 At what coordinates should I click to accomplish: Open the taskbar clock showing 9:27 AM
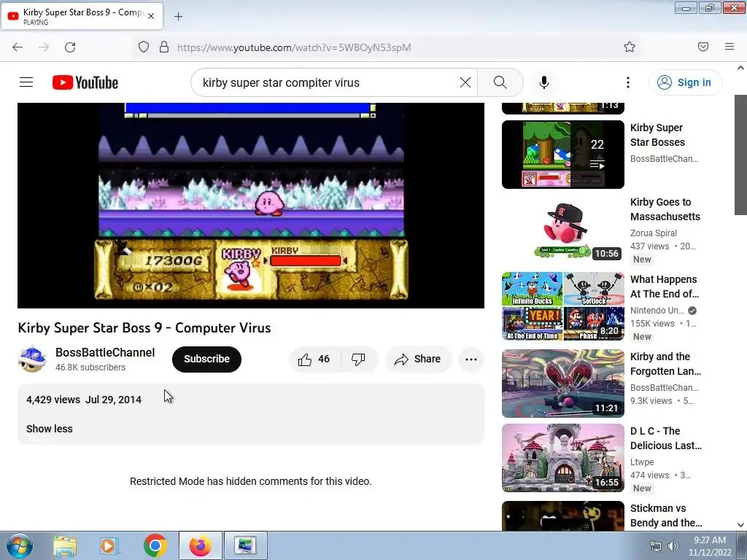(710, 546)
